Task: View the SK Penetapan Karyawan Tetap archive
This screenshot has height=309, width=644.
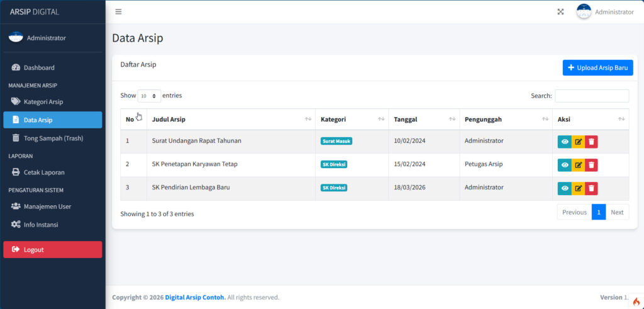Action: click(x=564, y=165)
